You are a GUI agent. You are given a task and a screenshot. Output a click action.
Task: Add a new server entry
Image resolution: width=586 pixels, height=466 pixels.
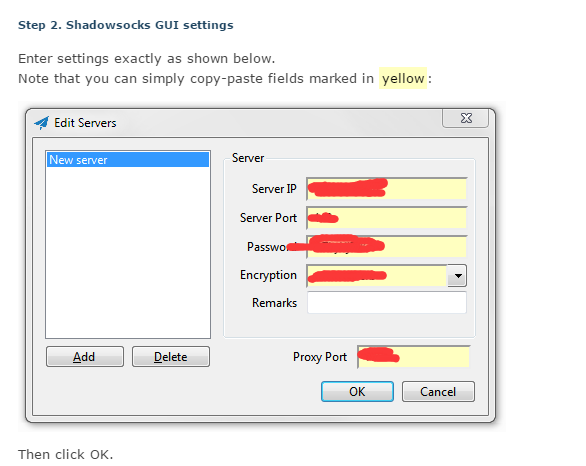[x=85, y=357]
